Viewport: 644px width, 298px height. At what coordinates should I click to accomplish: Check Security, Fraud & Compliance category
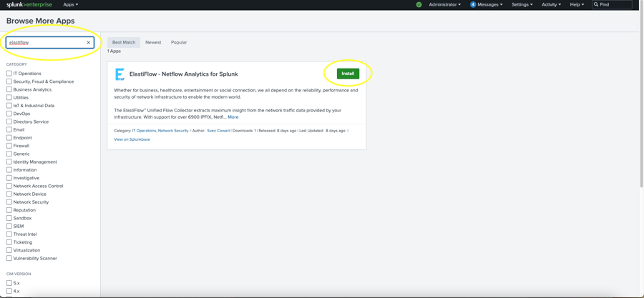click(9, 81)
